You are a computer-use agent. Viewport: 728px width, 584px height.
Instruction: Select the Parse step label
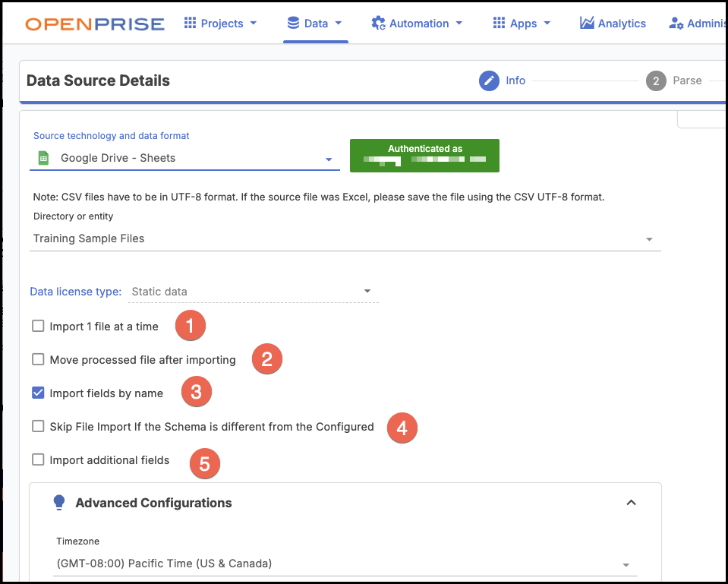(687, 80)
